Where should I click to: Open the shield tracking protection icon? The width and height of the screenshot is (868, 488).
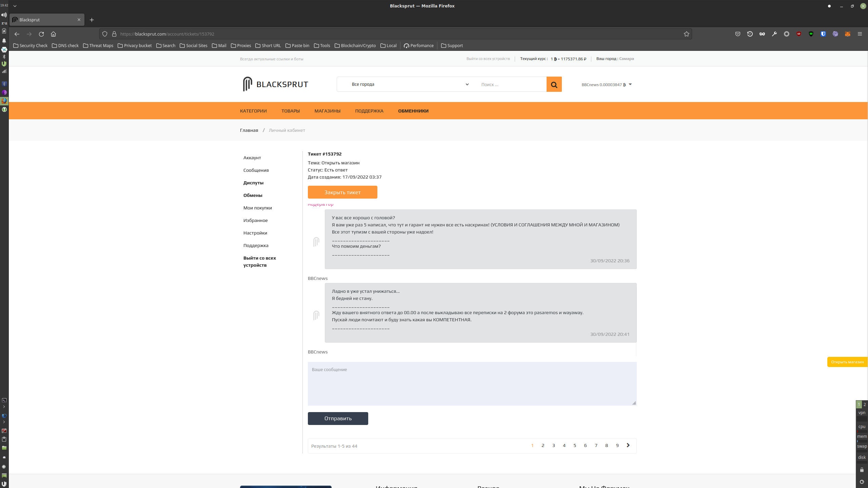click(x=105, y=34)
